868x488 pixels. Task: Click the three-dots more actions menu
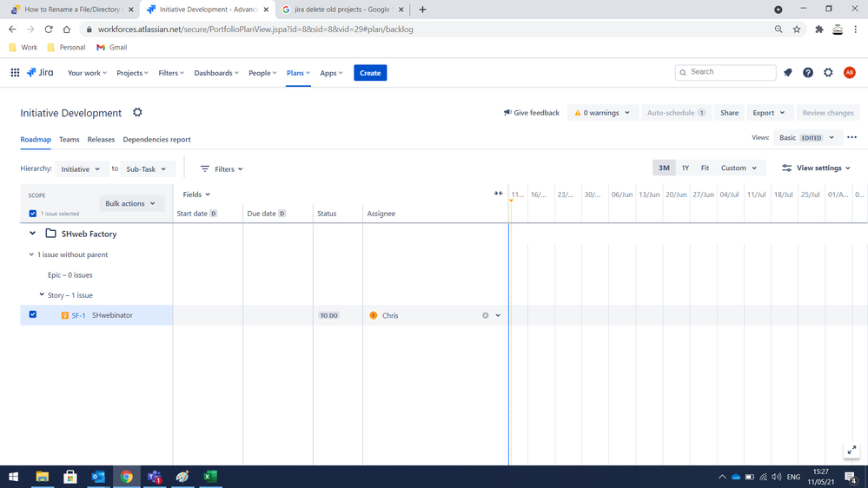(x=852, y=137)
